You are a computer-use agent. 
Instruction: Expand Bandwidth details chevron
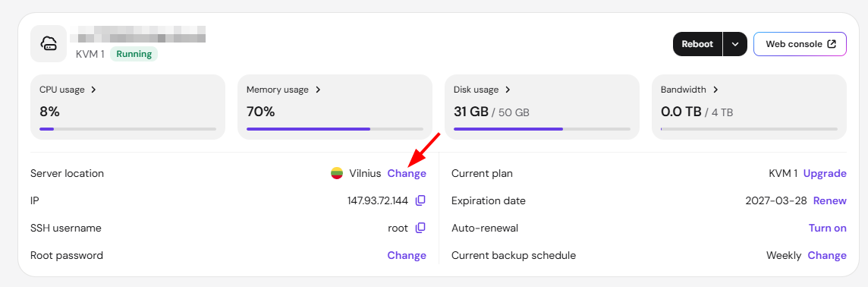pos(715,89)
